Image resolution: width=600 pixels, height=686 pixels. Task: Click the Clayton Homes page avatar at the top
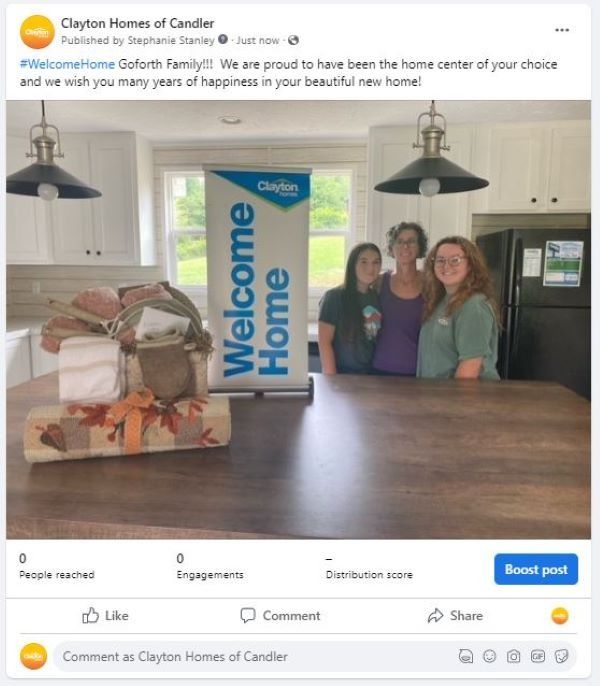click(x=37, y=32)
